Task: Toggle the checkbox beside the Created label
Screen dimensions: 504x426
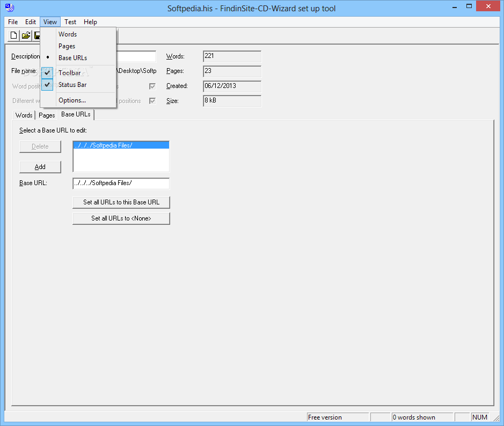Action: click(x=152, y=86)
